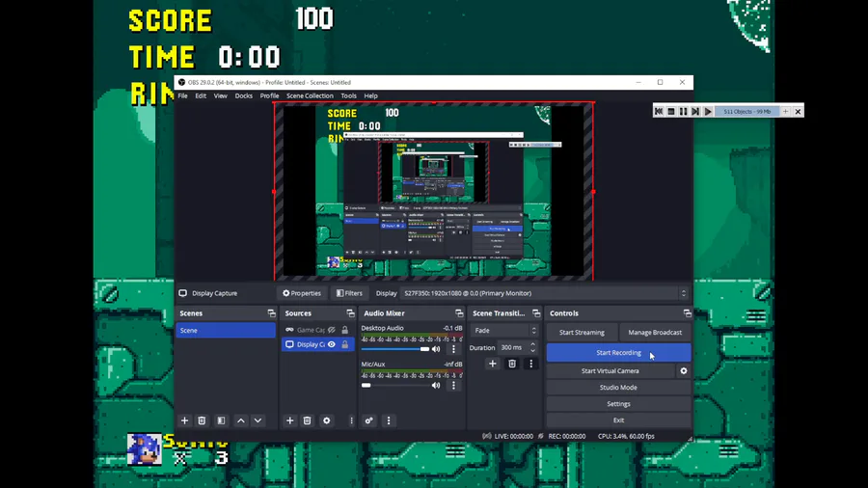
Task: Click rewind button in floating playback bar
Action: coord(658,111)
